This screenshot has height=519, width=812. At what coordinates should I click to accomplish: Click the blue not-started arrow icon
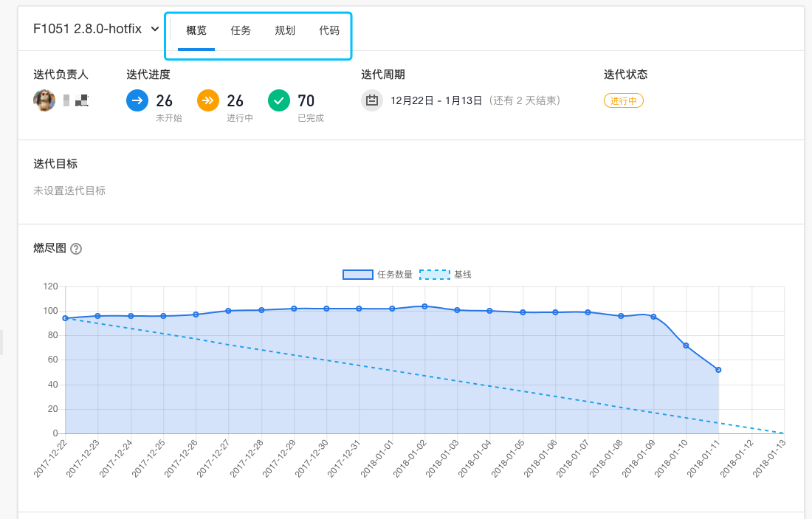[137, 100]
